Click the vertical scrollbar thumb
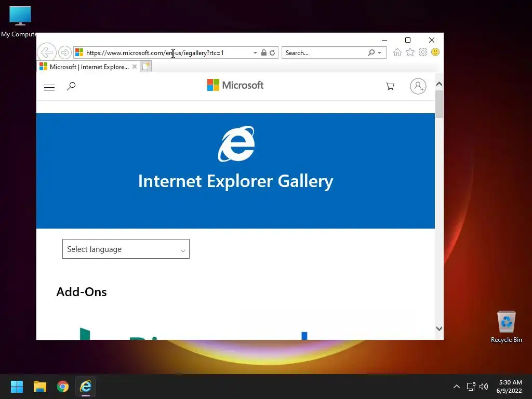 439,104
